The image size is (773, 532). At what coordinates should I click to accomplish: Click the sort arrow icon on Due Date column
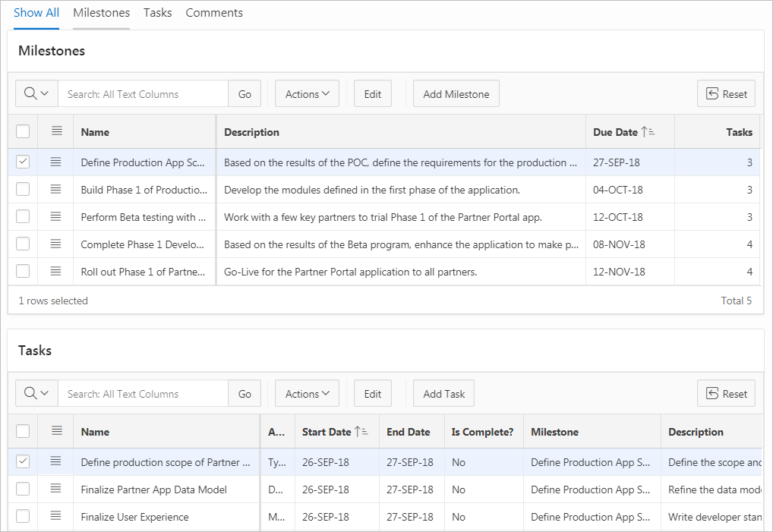[x=648, y=132]
